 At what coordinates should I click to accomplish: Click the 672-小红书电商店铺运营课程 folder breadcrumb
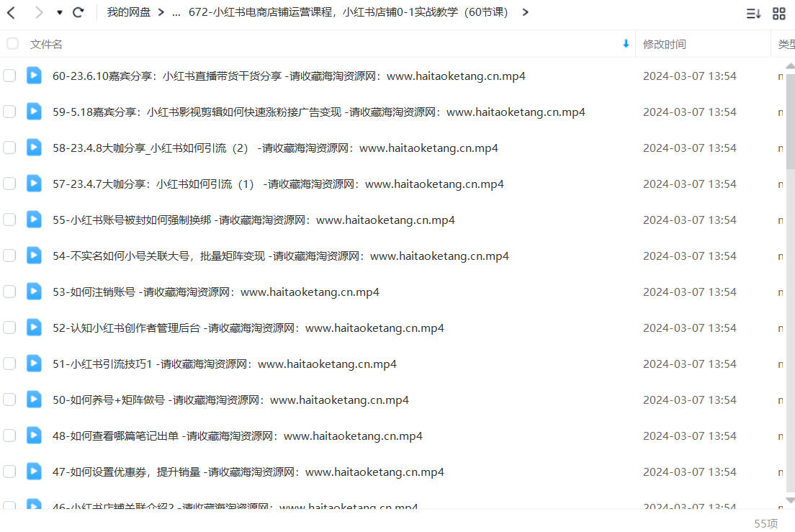click(349, 12)
